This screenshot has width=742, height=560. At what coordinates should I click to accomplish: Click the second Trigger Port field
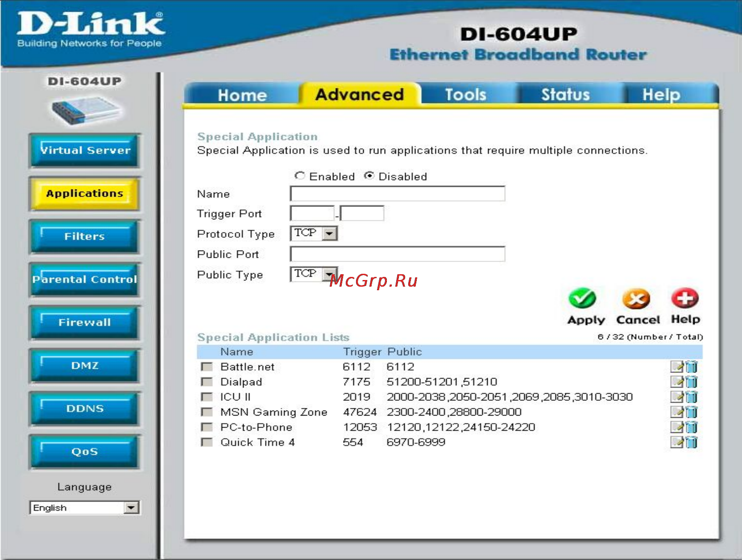[x=362, y=213]
